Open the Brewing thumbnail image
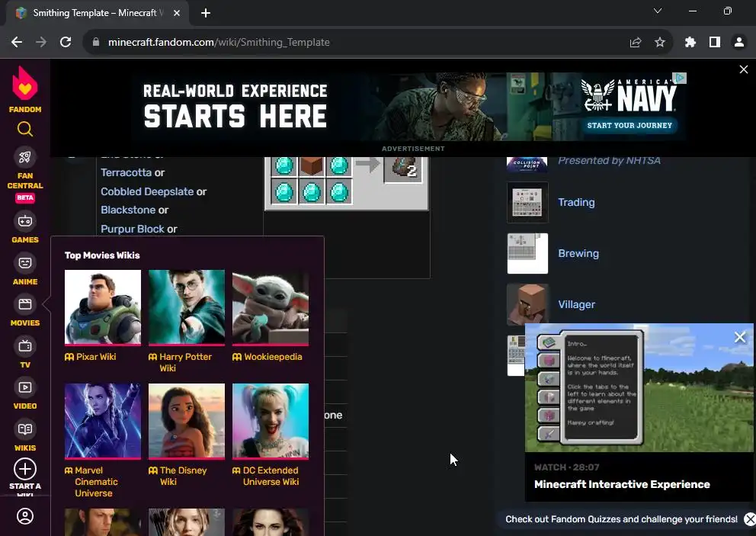This screenshot has width=756, height=536. point(527,253)
